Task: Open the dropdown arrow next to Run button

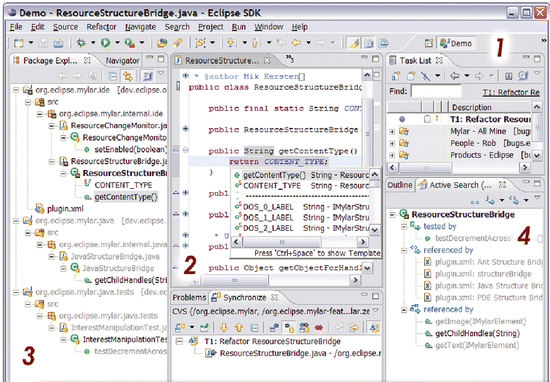Action: (x=117, y=43)
